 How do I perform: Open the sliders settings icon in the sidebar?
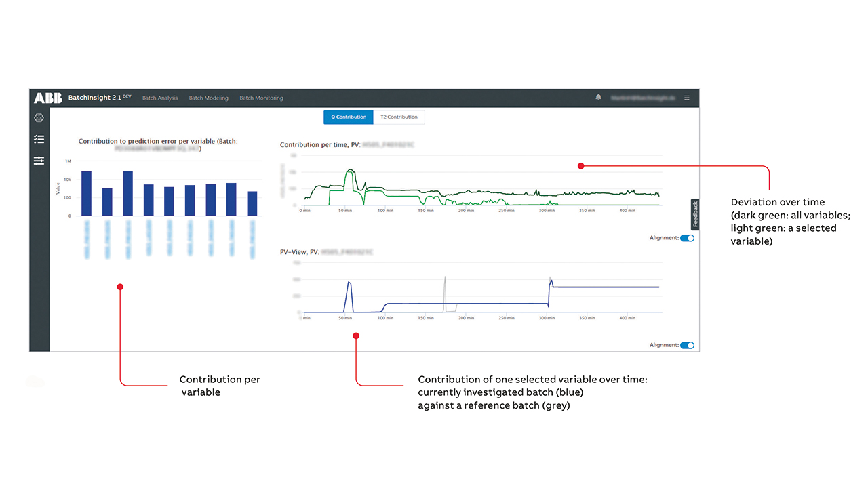point(39,161)
